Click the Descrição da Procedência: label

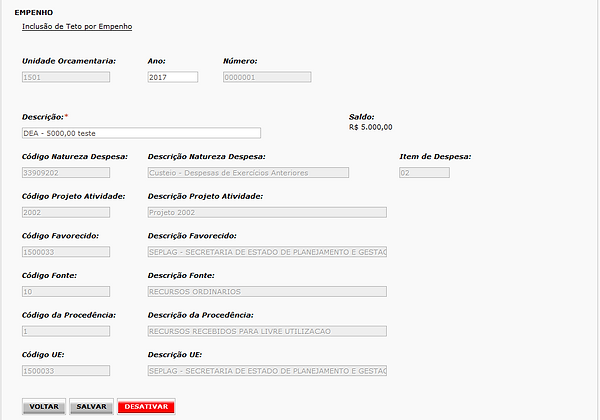[201, 315]
